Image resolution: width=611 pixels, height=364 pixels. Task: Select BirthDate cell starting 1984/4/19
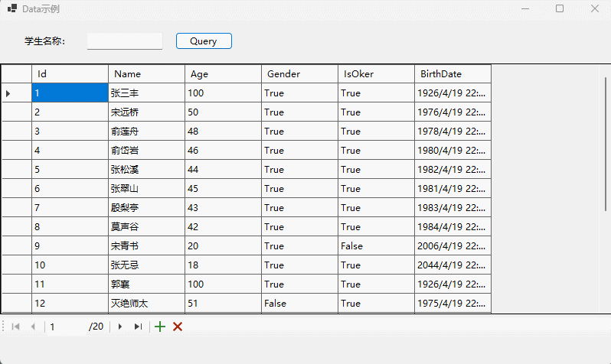453,226
